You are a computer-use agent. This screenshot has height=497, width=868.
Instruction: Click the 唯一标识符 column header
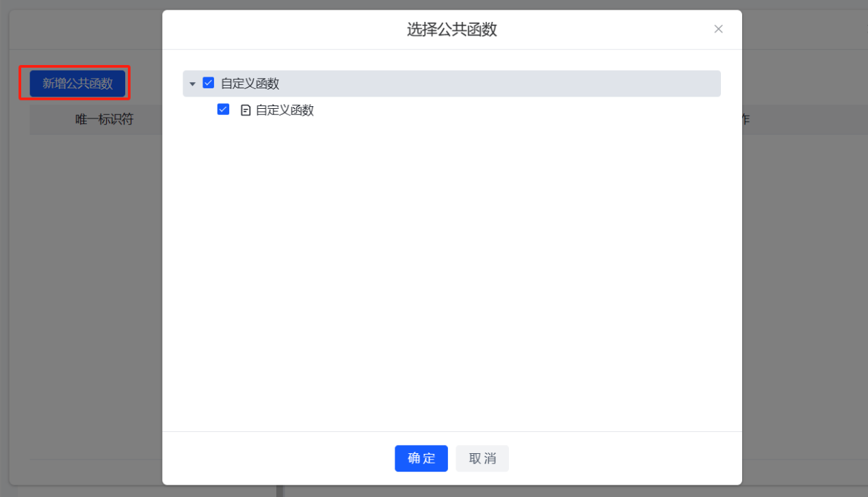click(x=104, y=120)
